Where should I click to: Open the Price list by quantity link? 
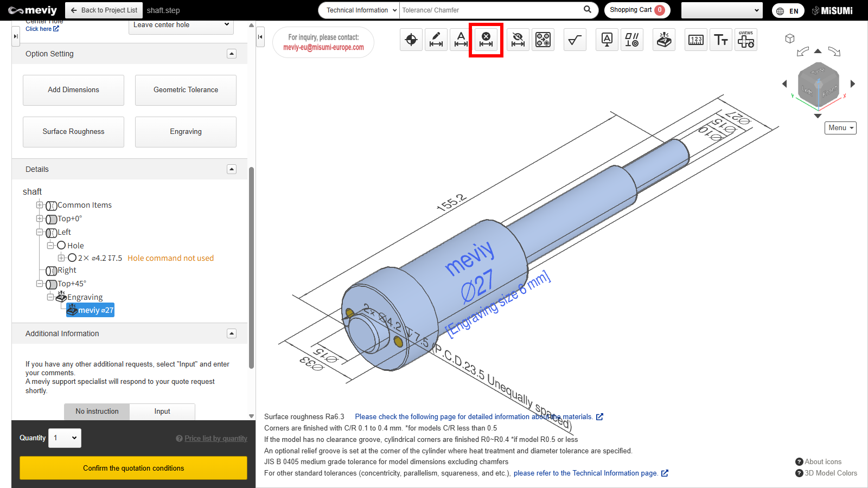(215, 439)
